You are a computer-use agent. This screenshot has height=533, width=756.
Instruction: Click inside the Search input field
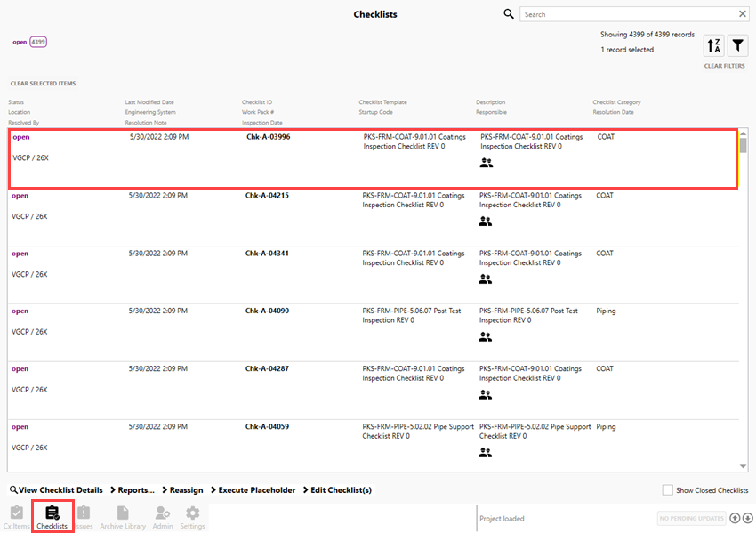[631, 13]
